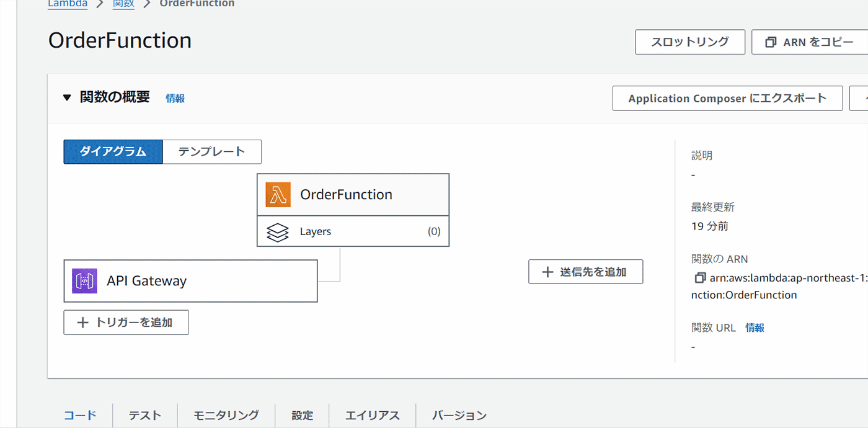Open the 情報 link beside 関数 URL
Screen dimensions: 868x428
pyautogui.click(x=755, y=328)
